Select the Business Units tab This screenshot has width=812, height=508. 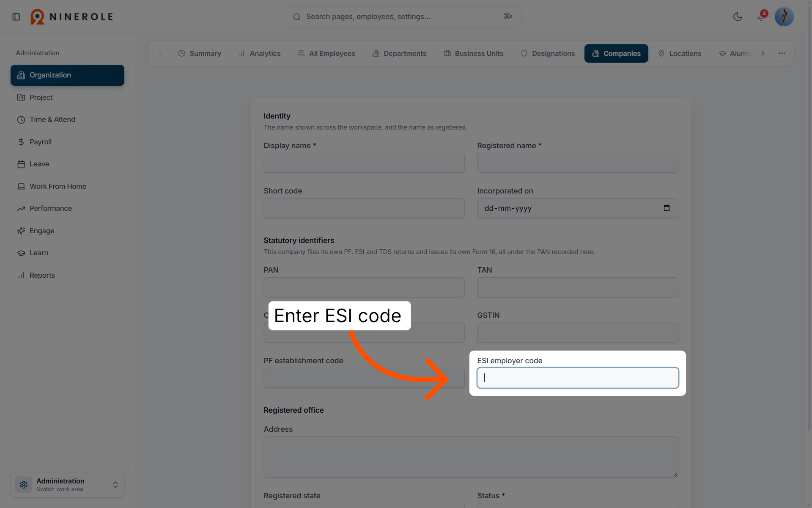click(473, 53)
